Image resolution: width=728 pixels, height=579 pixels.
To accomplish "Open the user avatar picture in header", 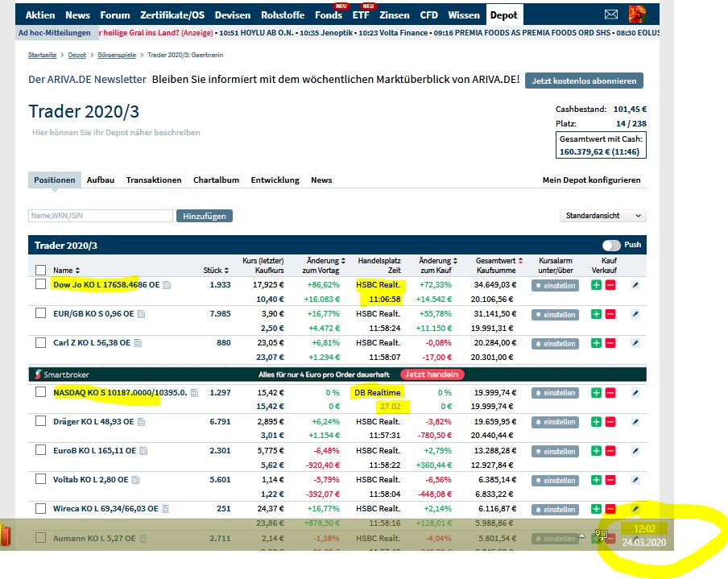I will 637,14.
